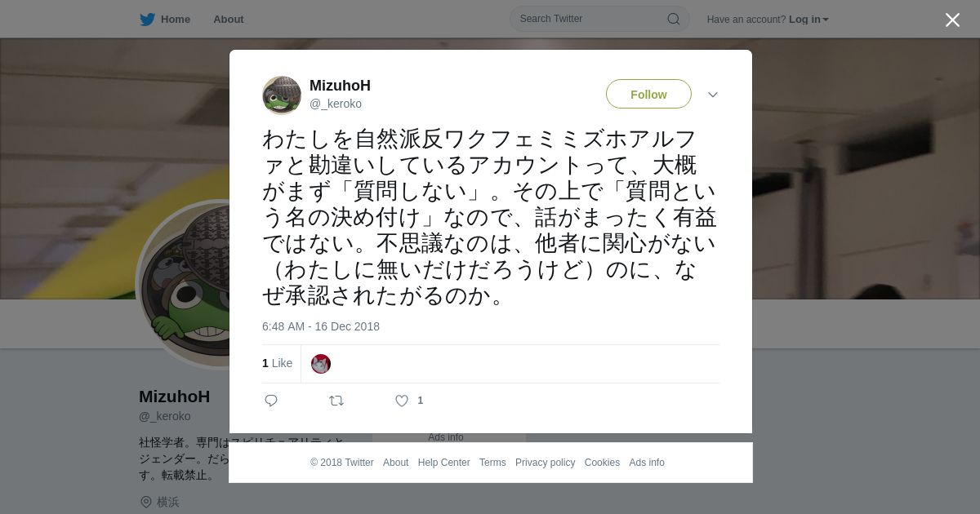980x514 pixels.
Task: Expand the tweet options chevron
Action: tap(713, 95)
